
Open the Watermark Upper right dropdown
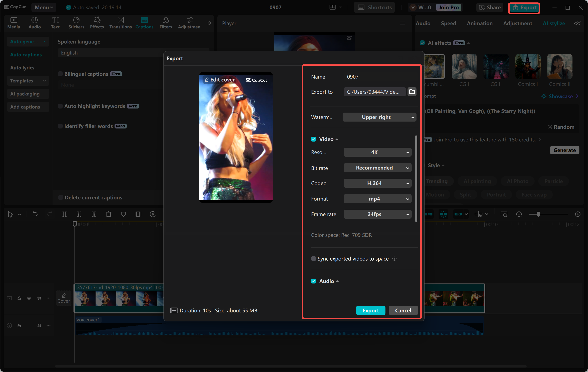click(379, 117)
